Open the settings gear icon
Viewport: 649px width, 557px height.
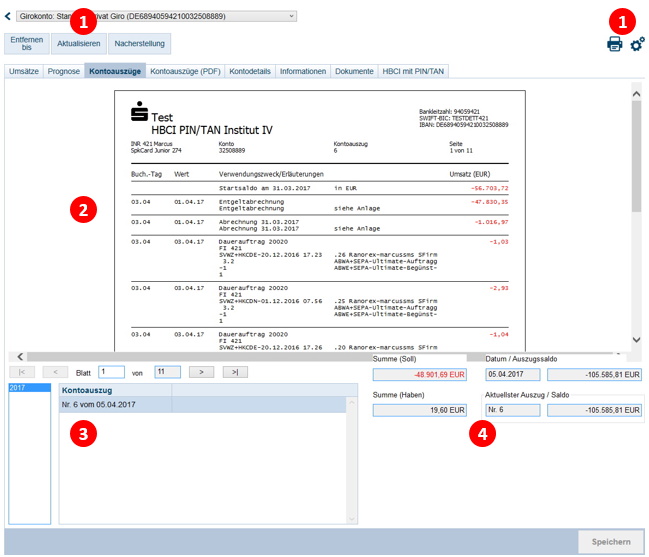[637, 43]
